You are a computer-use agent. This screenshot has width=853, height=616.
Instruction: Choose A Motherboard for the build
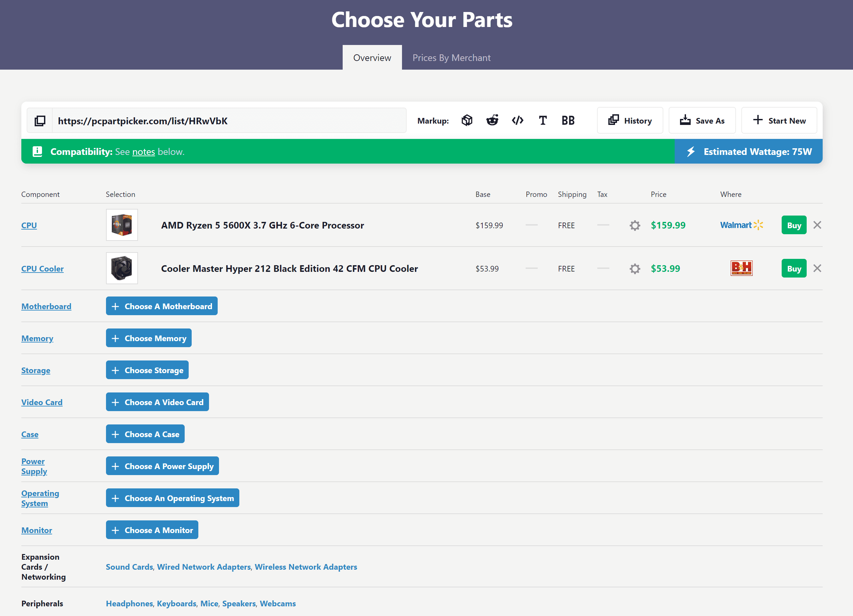[x=162, y=306]
